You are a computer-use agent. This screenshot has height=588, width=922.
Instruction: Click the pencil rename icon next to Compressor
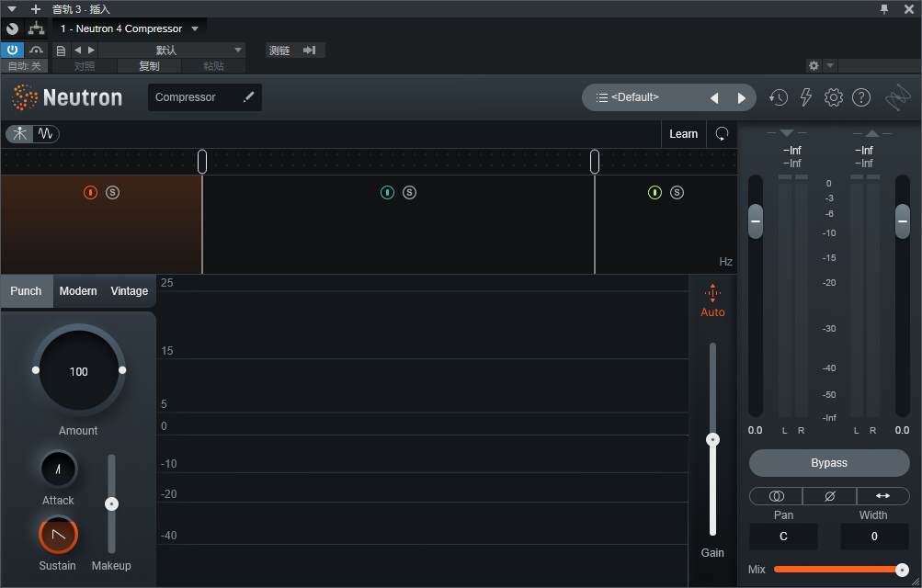pos(249,96)
